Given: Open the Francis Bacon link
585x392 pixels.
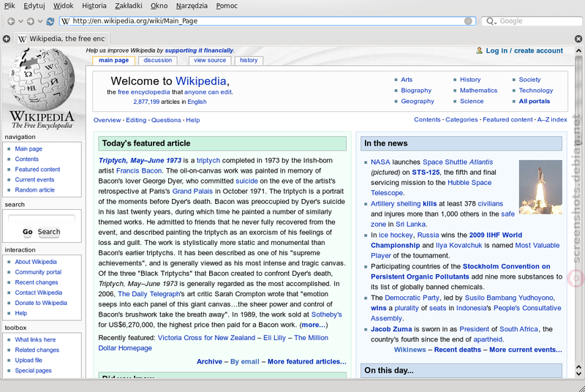Looking at the screenshot, I should [x=139, y=171].
